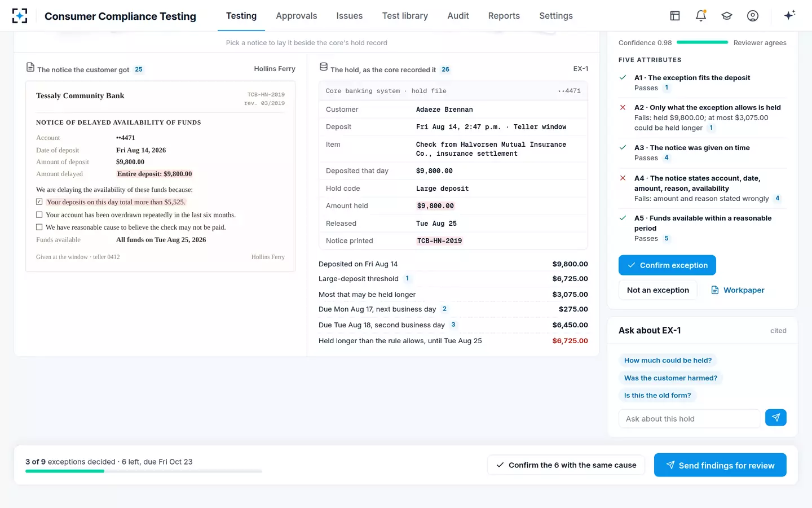
Task: Click the green check icon for attribute A3
Action: pos(623,147)
